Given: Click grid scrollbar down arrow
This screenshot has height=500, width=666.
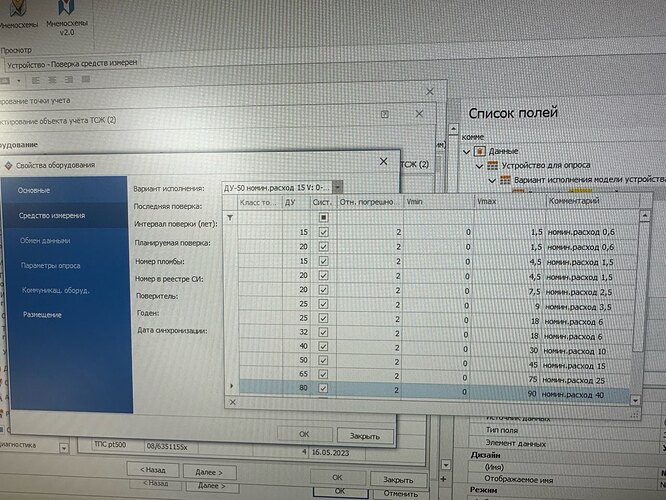Looking at the screenshot, I should tap(635, 400).
